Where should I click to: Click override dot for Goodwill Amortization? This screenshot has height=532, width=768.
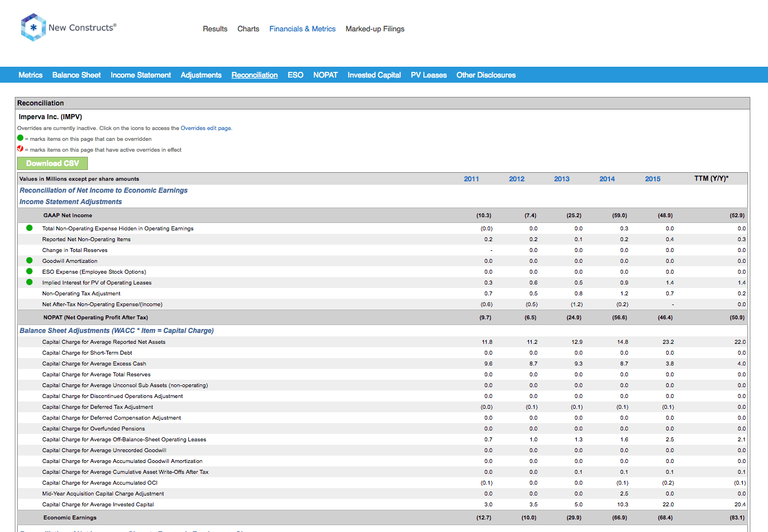pos(29,261)
